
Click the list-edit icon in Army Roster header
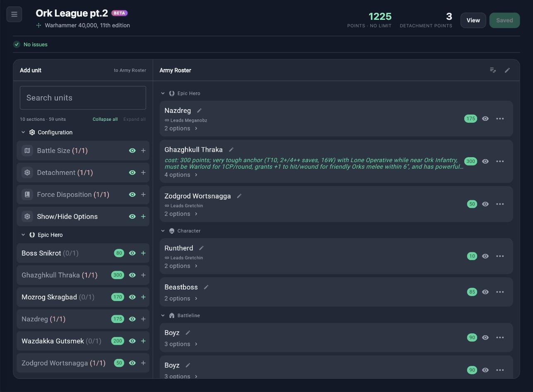pos(493,70)
